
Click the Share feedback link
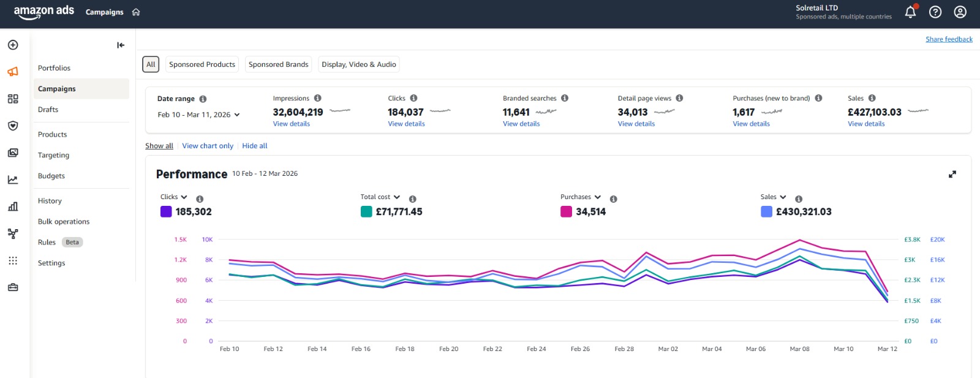click(948, 39)
